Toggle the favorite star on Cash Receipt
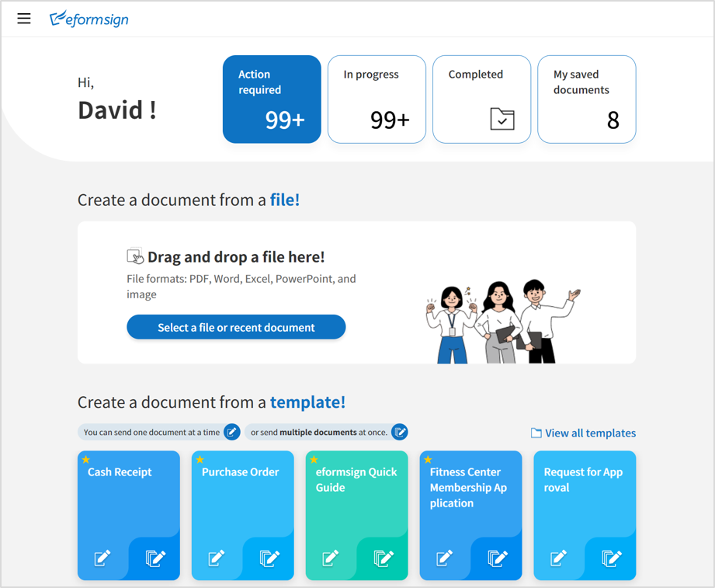The height and width of the screenshot is (588, 715). click(x=85, y=460)
